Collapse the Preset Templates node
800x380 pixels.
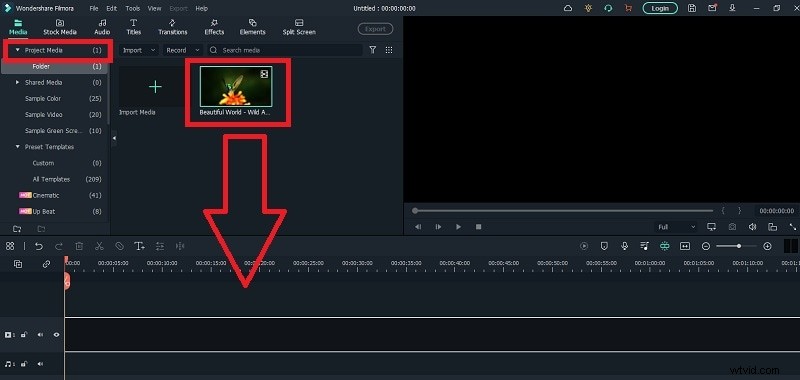(18, 147)
